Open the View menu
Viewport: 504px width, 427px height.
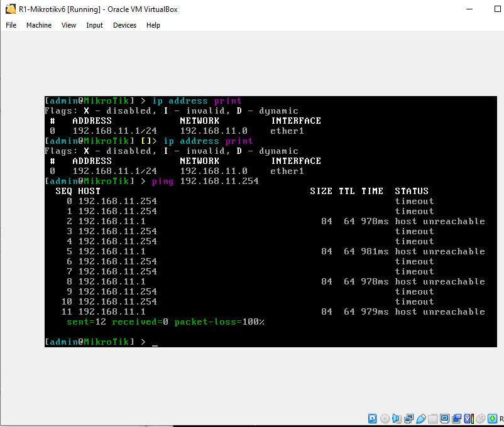[x=68, y=25]
